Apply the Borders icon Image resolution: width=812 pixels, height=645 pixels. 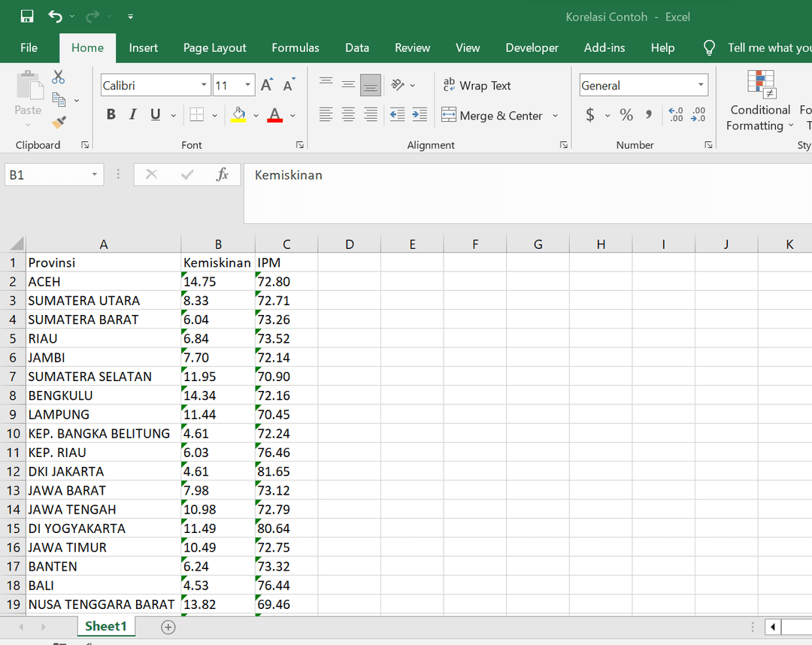197,114
